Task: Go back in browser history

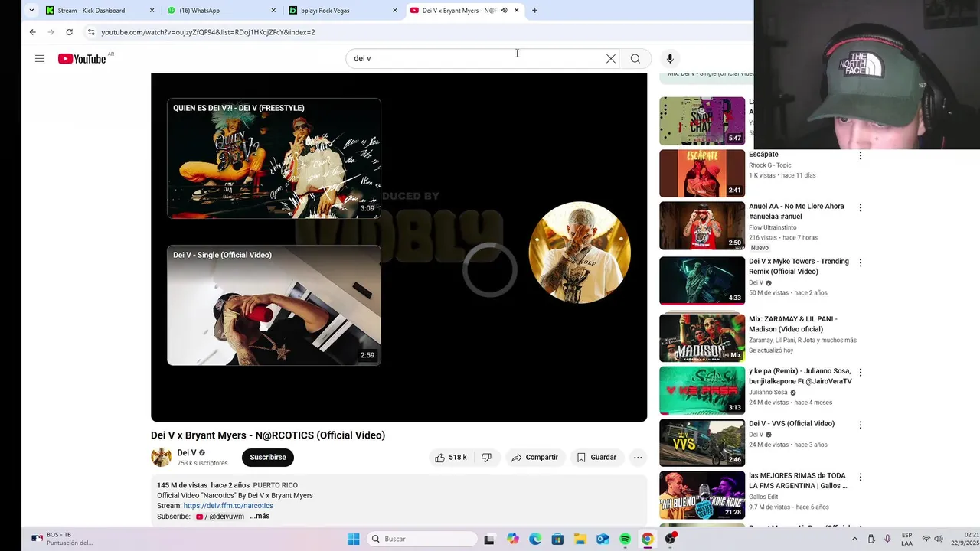Action: pyautogui.click(x=32, y=32)
